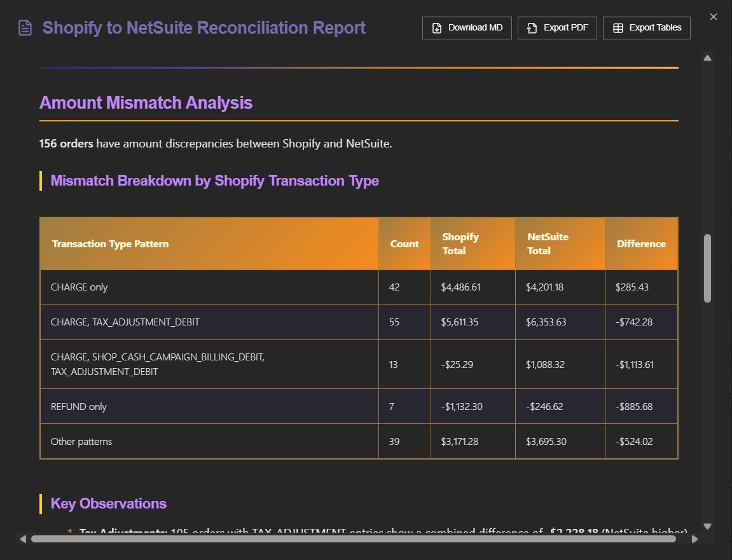Click the document icon beside the report title
The height and width of the screenshot is (560, 732).
(x=24, y=27)
